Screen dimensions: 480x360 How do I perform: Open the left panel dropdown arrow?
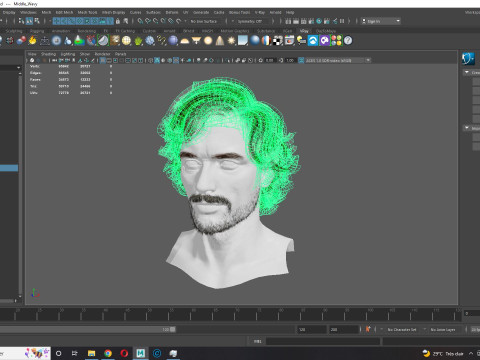point(19,68)
